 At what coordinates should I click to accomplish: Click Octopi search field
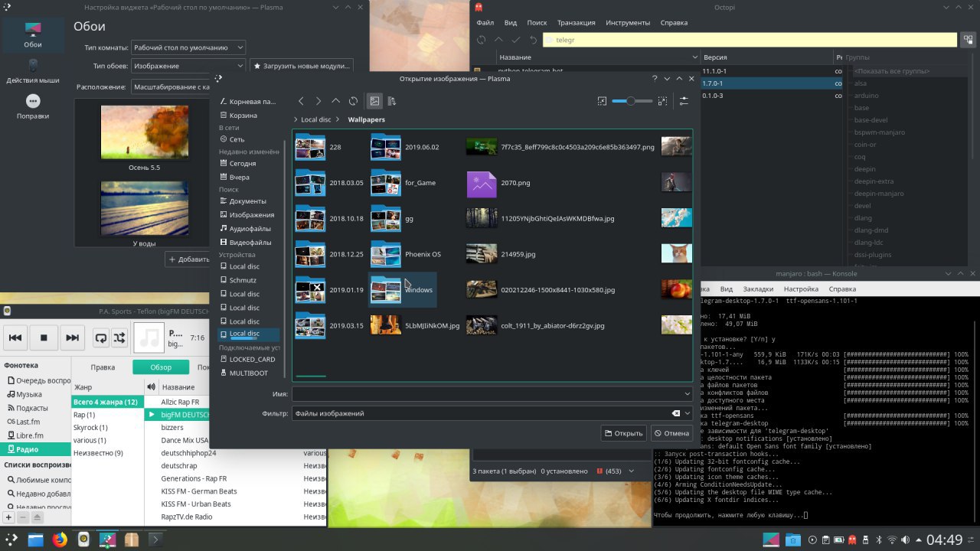[x=750, y=40]
